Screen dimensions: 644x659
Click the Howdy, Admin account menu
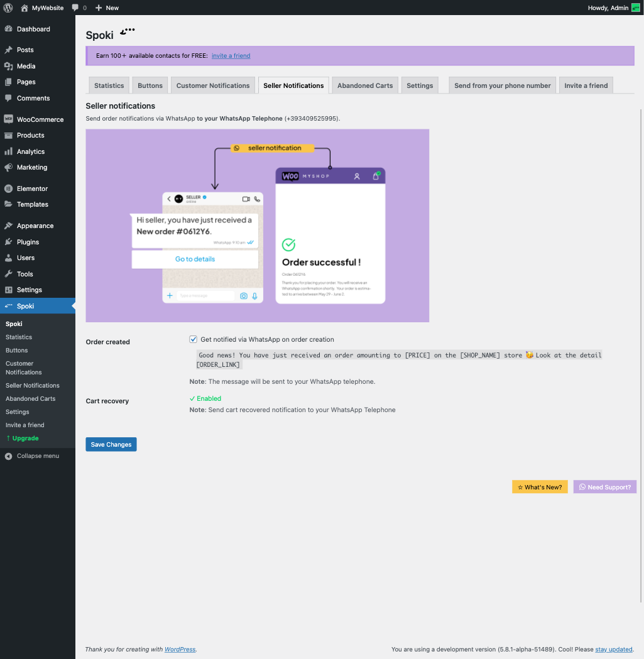pyautogui.click(x=613, y=8)
